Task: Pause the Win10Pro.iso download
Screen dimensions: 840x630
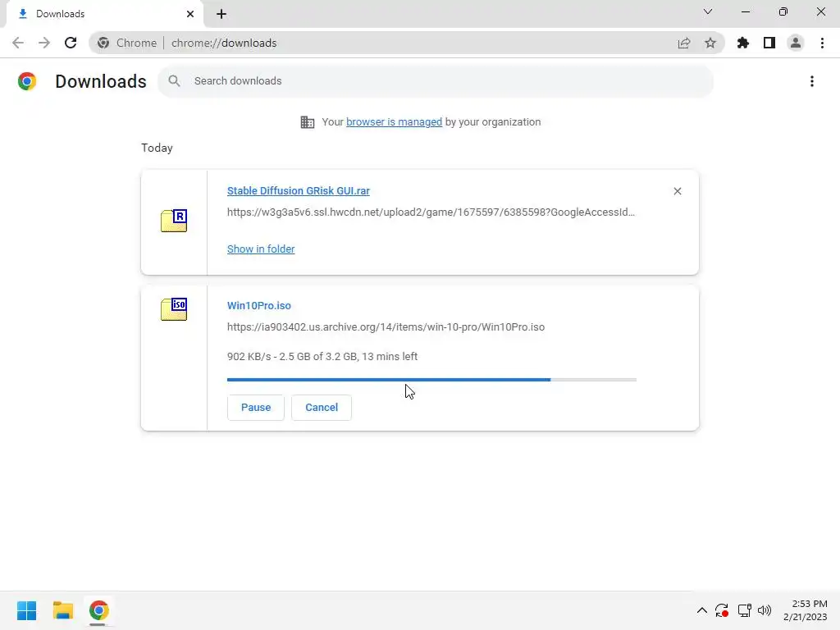Action: pyautogui.click(x=256, y=408)
